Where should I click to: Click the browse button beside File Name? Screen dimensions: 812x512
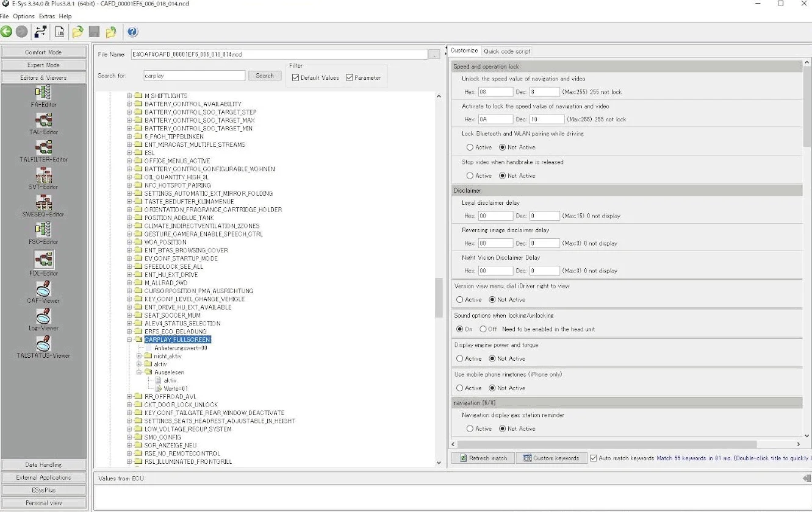pos(434,54)
